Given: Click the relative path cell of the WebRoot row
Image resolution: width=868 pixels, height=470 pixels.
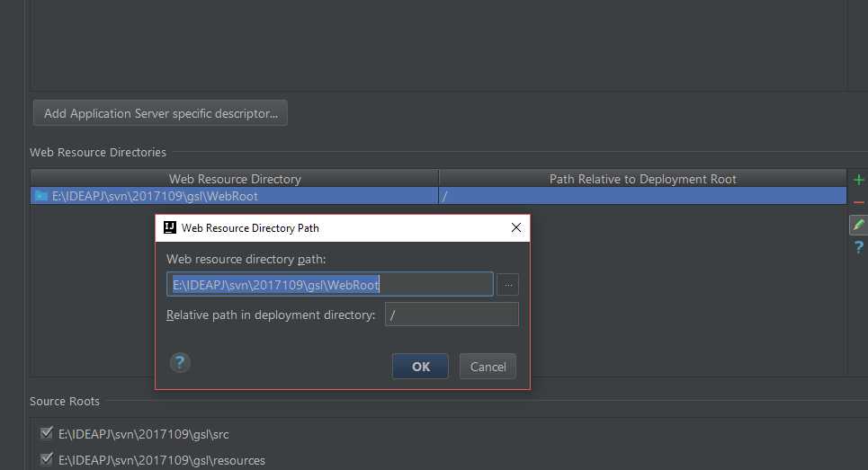Looking at the screenshot, I should click(x=642, y=196).
